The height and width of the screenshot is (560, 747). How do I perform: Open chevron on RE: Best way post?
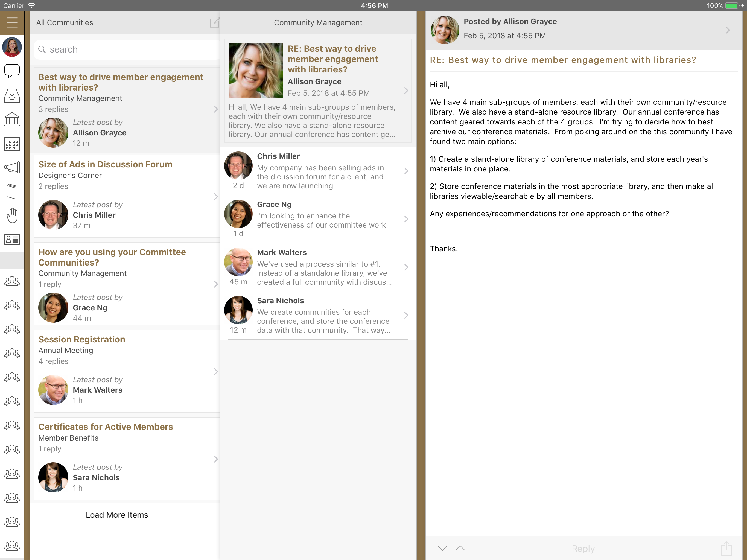406,91
